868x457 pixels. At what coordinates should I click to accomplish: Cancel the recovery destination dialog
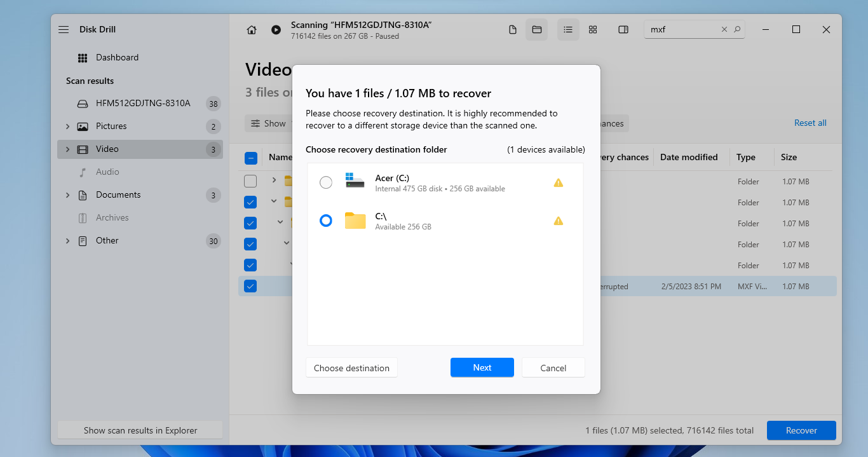(553, 368)
